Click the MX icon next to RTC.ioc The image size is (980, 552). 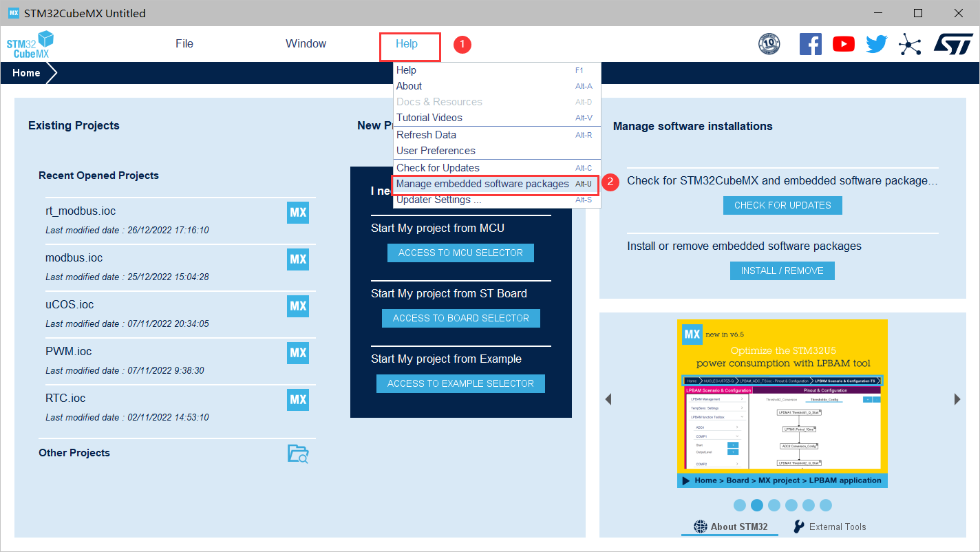(x=298, y=400)
